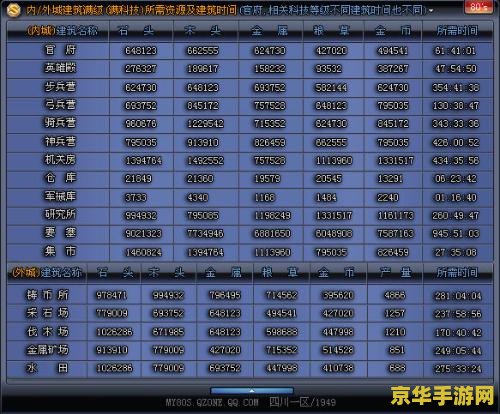
Task: Select the 神兵营 building name
Action: point(60,141)
